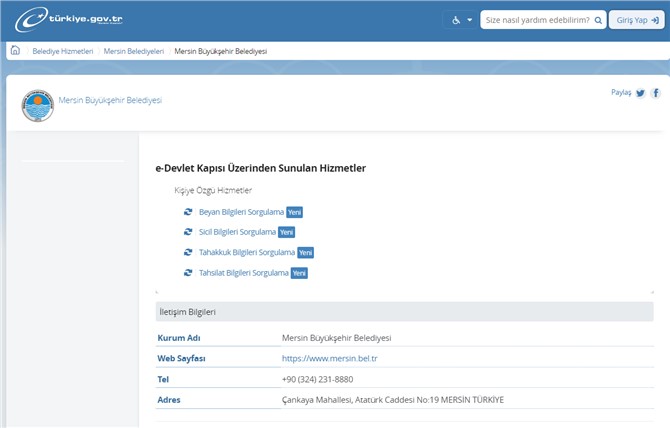The height and width of the screenshot is (428, 670).
Task: Click the Yeni badge next to Sicil Bilgileri
Action: coord(286,232)
